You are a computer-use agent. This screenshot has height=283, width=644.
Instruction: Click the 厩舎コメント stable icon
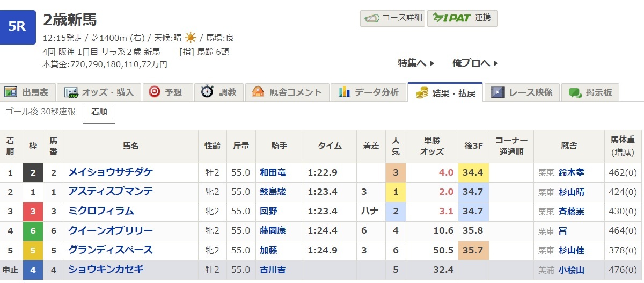point(258,92)
